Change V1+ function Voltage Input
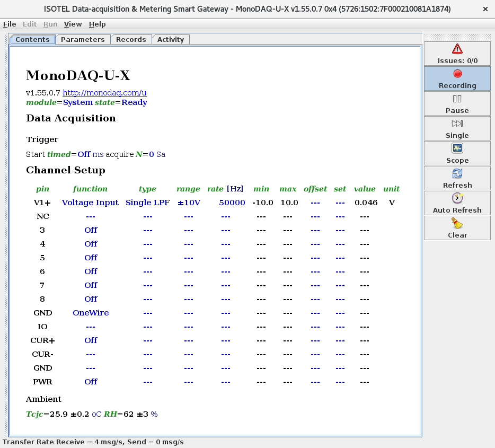Image resolution: width=495 pixels, height=448 pixels. coord(90,203)
